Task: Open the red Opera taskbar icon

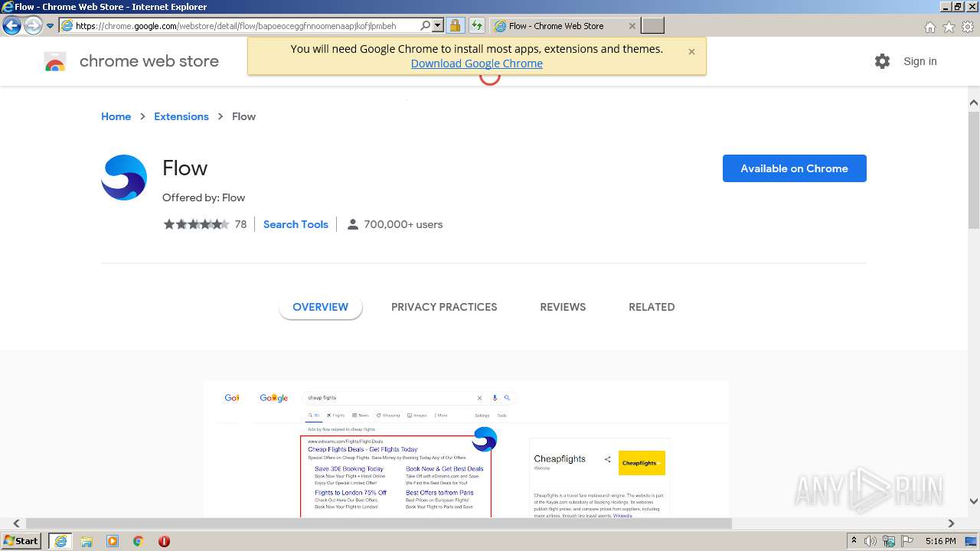Action: click(x=164, y=541)
